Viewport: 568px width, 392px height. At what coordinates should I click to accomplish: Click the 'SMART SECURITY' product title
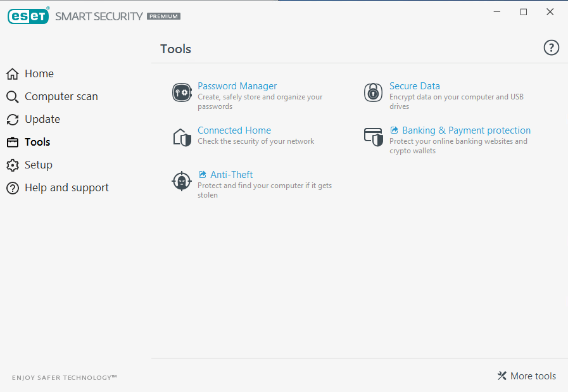[99, 16]
